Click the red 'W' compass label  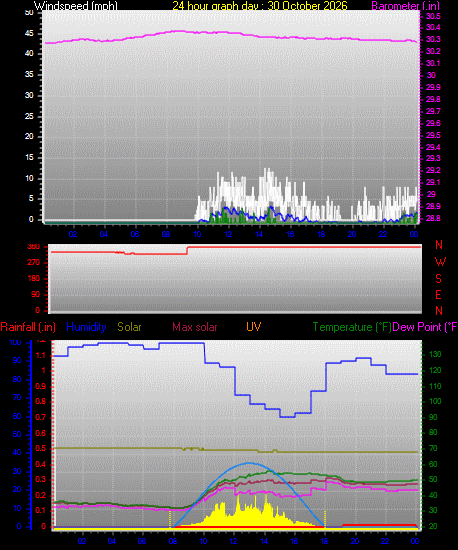coord(440,262)
